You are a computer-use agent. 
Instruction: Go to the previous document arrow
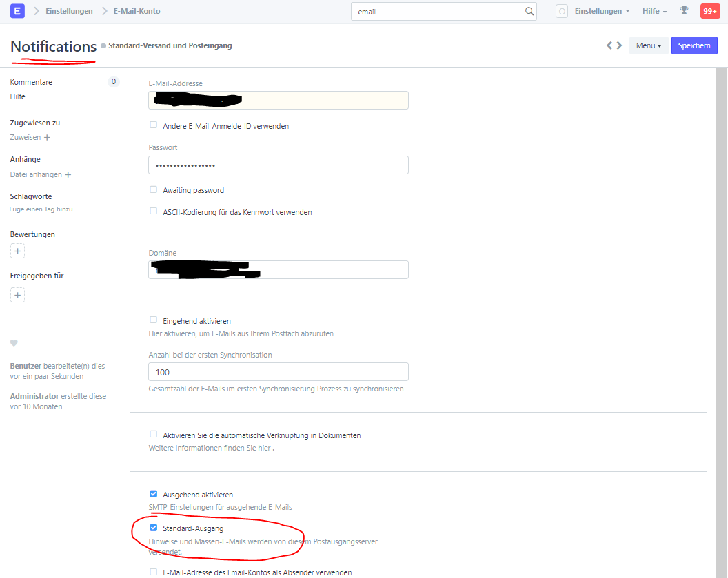tap(609, 45)
